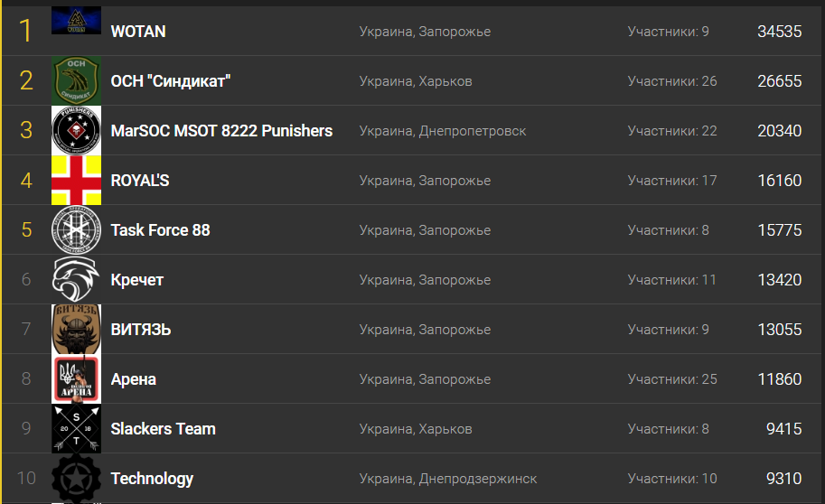This screenshot has height=504, width=825.
Task: Open the Task Force 88 team page
Action: click(x=161, y=230)
